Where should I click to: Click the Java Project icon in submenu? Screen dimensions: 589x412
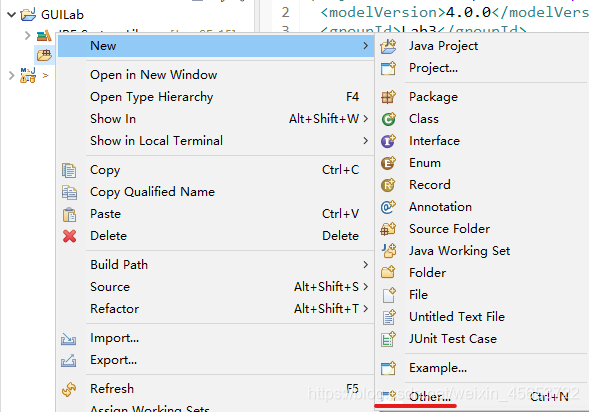pos(388,46)
